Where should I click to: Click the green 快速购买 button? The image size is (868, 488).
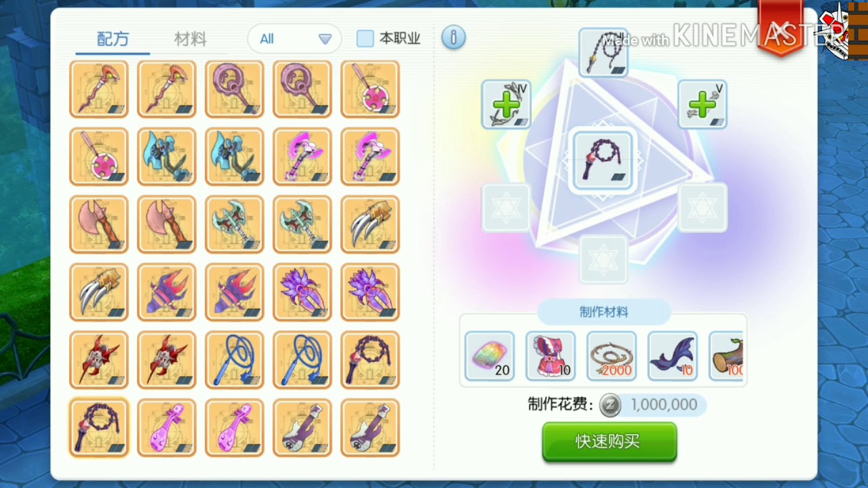(x=610, y=442)
